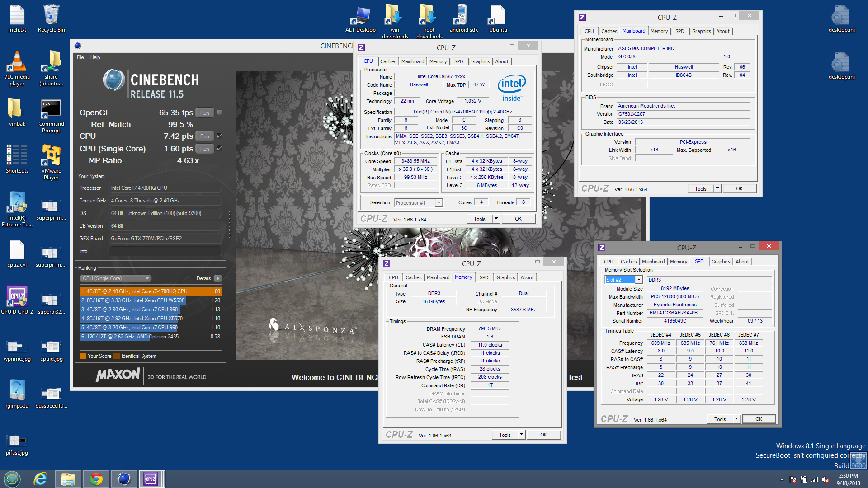Click the ranking Details arrow button
This screenshot has height=488, width=868.
(217, 278)
